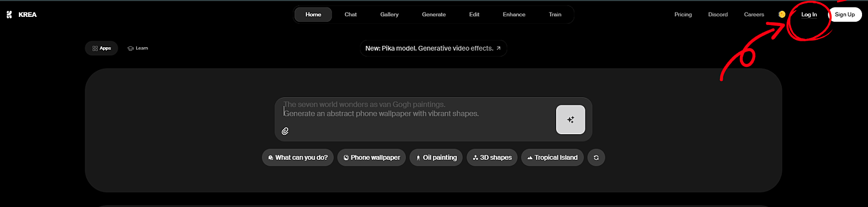Choose the 3D shapes suggestion

tap(492, 158)
